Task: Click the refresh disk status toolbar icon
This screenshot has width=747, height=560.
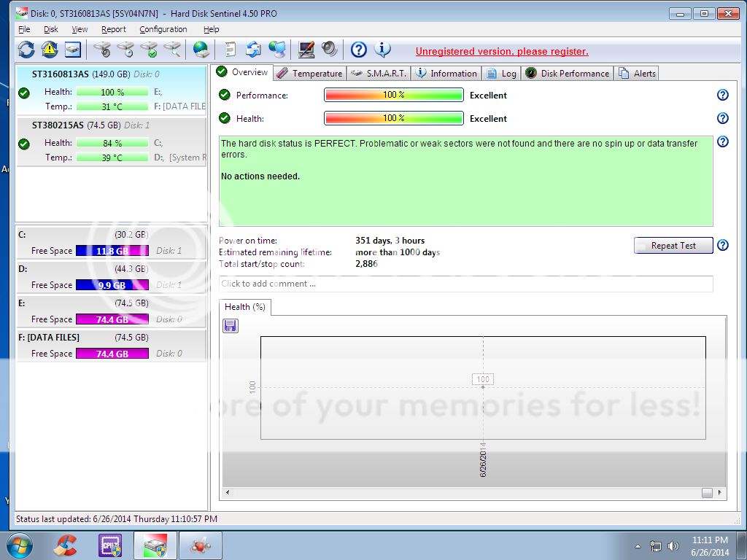Action: pos(26,50)
